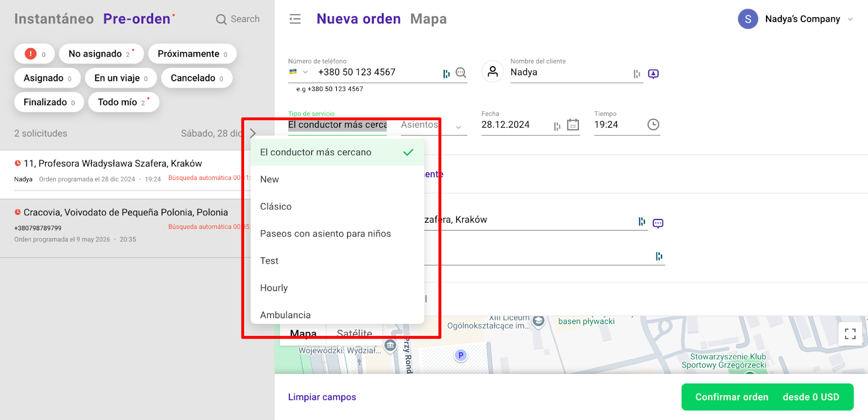Click the history bars icon beside customer name

click(x=637, y=74)
